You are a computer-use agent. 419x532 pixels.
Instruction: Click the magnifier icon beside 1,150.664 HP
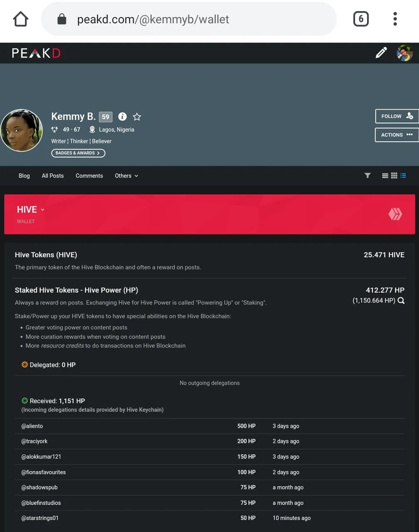401,300
